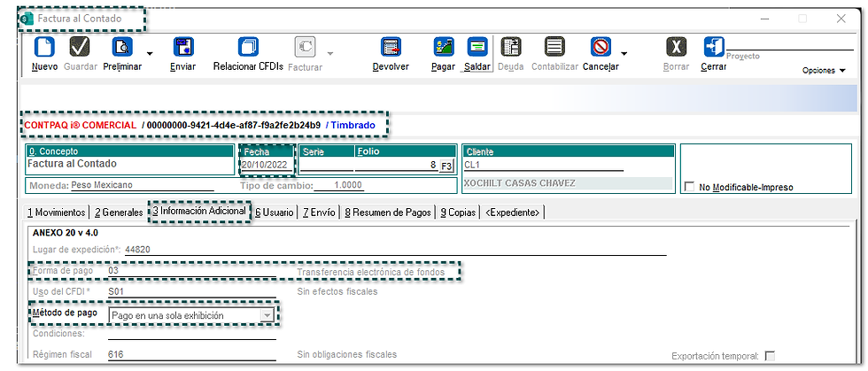Screen dimensions: 868x371
Task: Minimize the Factura al Contado window
Action: coord(765,19)
